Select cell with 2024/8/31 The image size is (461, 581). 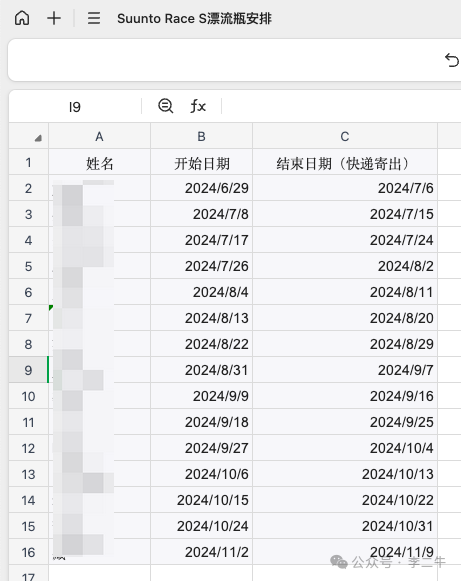click(x=201, y=370)
